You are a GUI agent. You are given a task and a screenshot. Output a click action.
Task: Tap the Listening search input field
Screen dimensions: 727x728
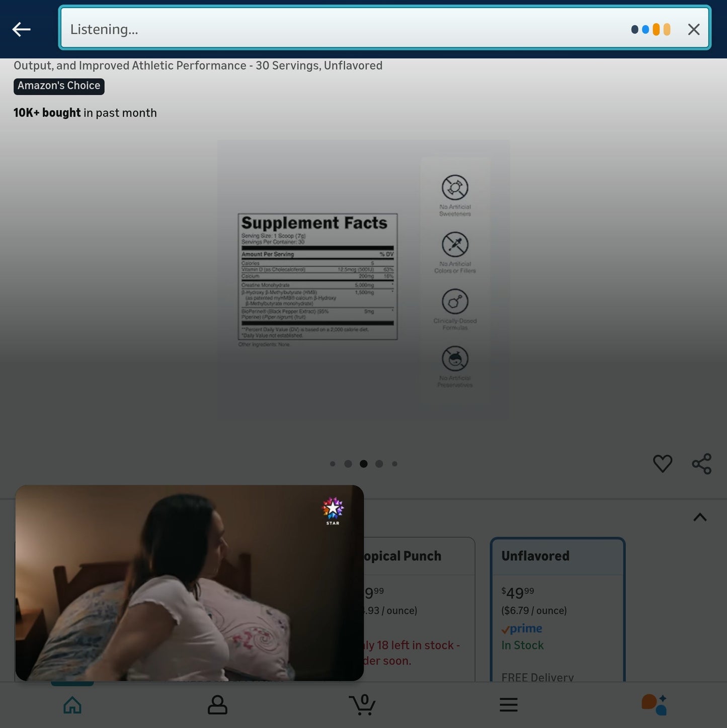385,28
